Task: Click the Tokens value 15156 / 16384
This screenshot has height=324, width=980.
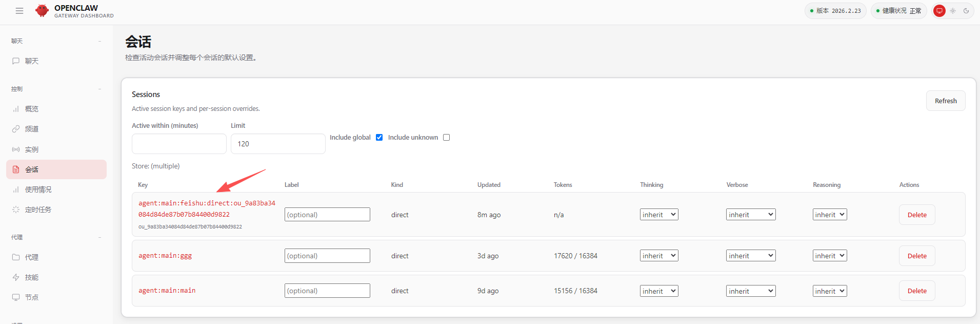Action: click(575, 291)
